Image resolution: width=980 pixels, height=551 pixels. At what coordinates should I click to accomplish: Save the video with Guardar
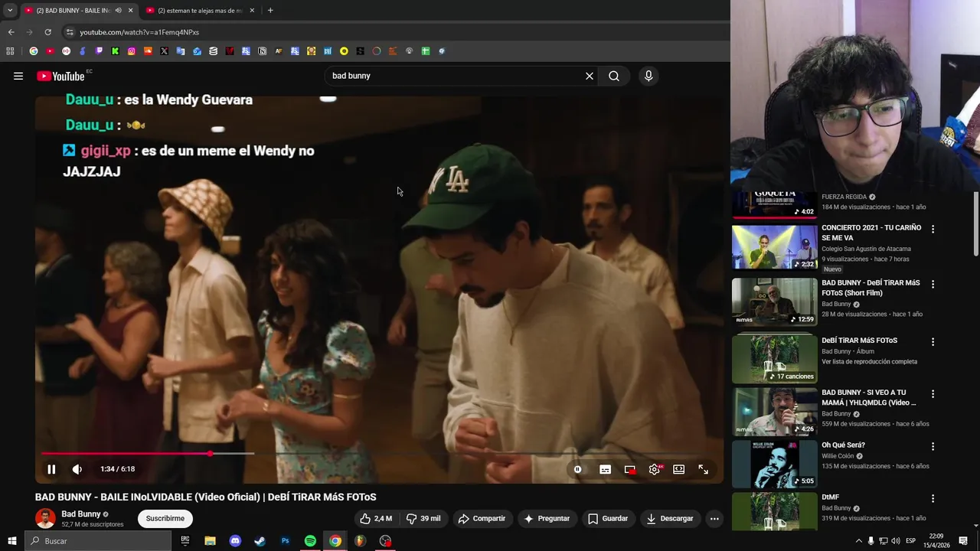pos(608,518)
